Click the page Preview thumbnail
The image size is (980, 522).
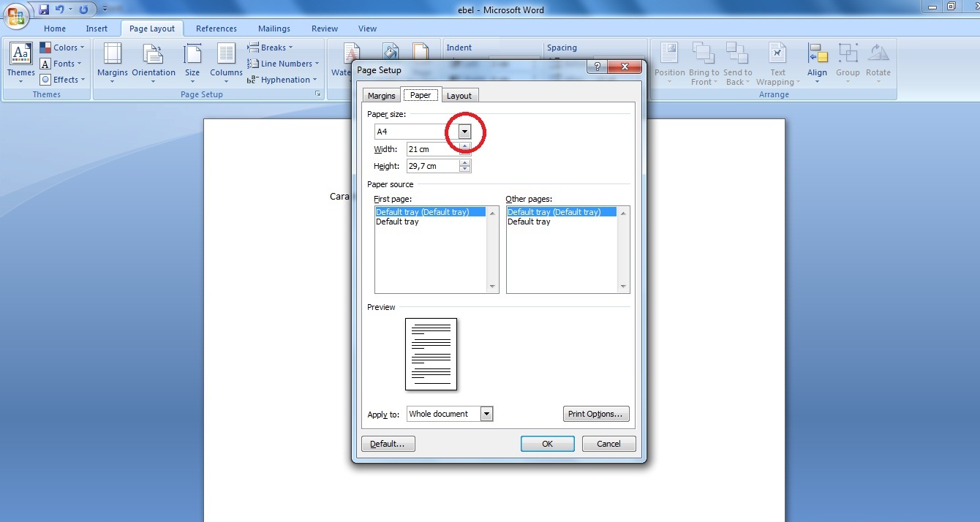pyautogui.click(x=431, y=354)
